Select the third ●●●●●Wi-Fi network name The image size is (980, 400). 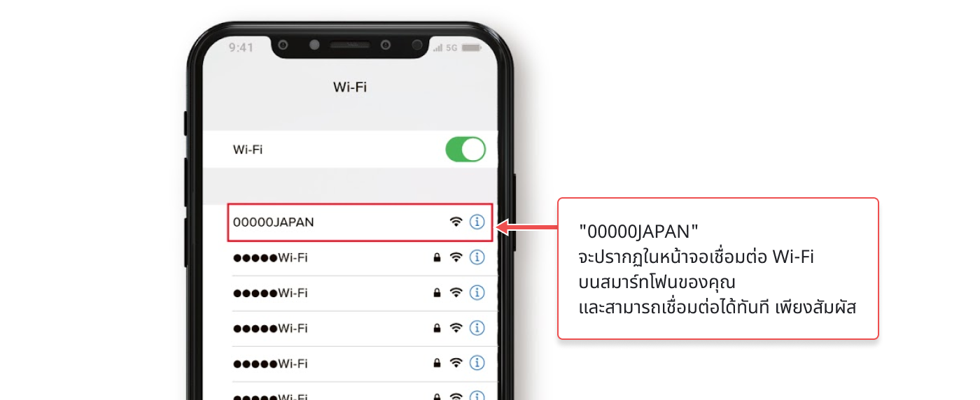[x=270, y=328]
